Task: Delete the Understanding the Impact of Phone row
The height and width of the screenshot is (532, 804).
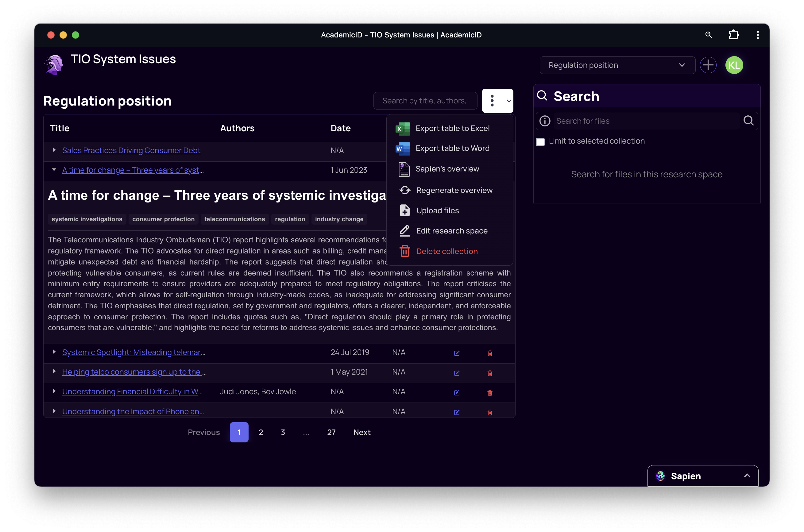Action: (490, 412)
